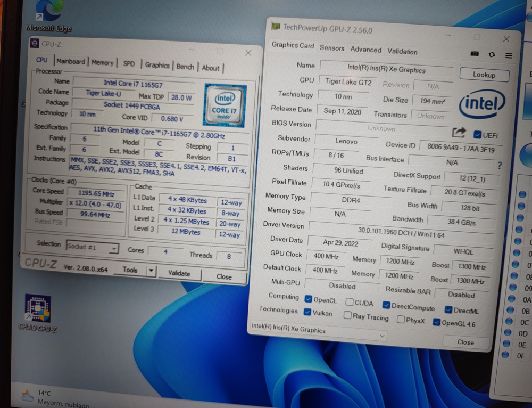532x408 pixels.
Task: Click the GPU-Z refresh icon
Action: (x=492, y=54)
